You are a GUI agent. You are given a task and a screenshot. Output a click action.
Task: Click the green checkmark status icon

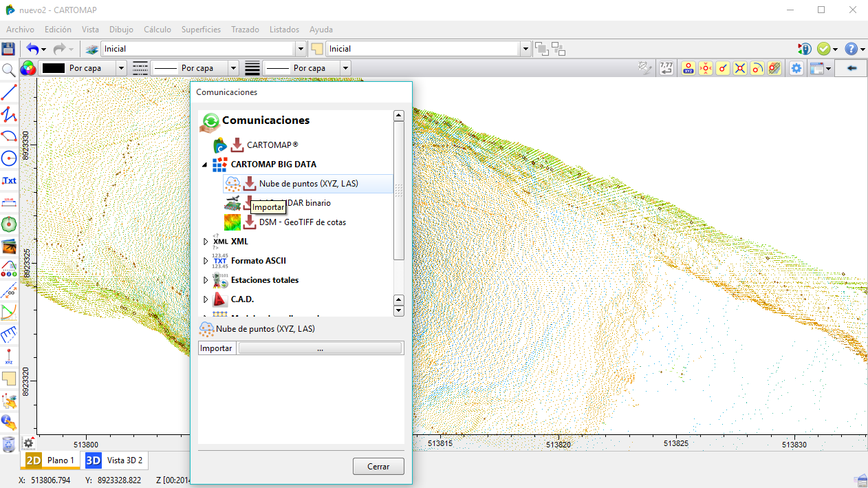(x=823, y=49)
